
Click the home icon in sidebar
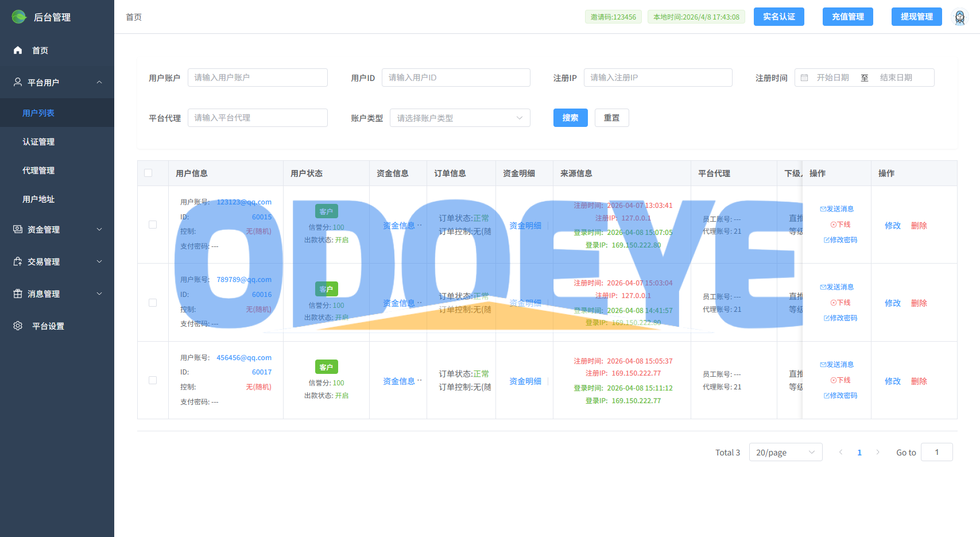(18, 50)
